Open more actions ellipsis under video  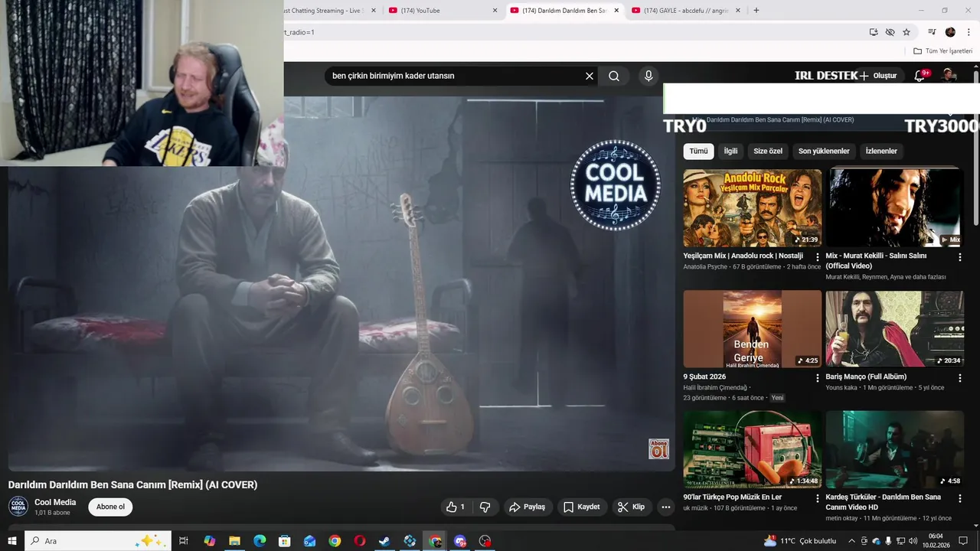pyautogui.click(x=666, y=507)
